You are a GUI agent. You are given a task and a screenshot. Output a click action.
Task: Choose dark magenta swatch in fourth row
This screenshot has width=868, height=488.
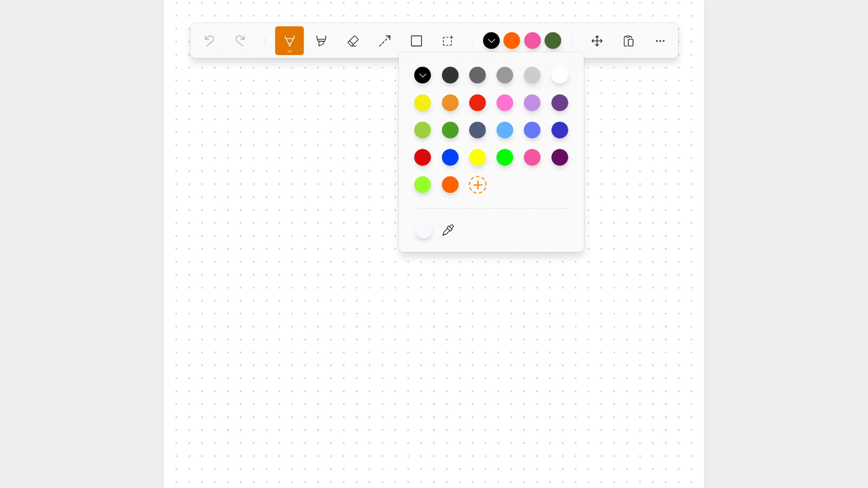tap(560, 157)
